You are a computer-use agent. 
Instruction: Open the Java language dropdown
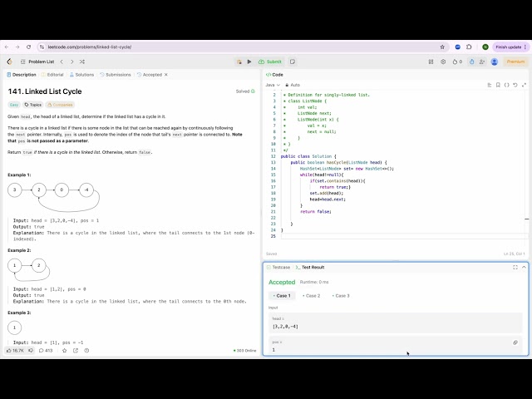click(x=273, y=85)
